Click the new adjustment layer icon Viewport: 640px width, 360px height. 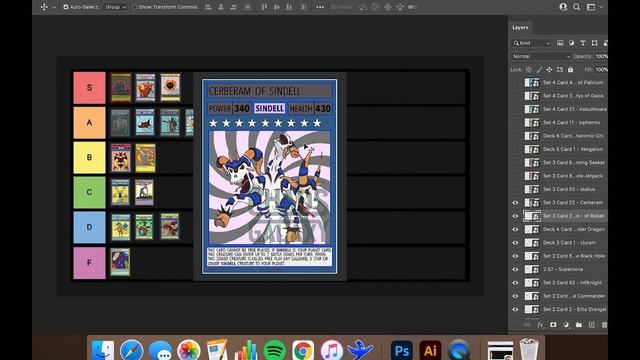click(566, 325)
